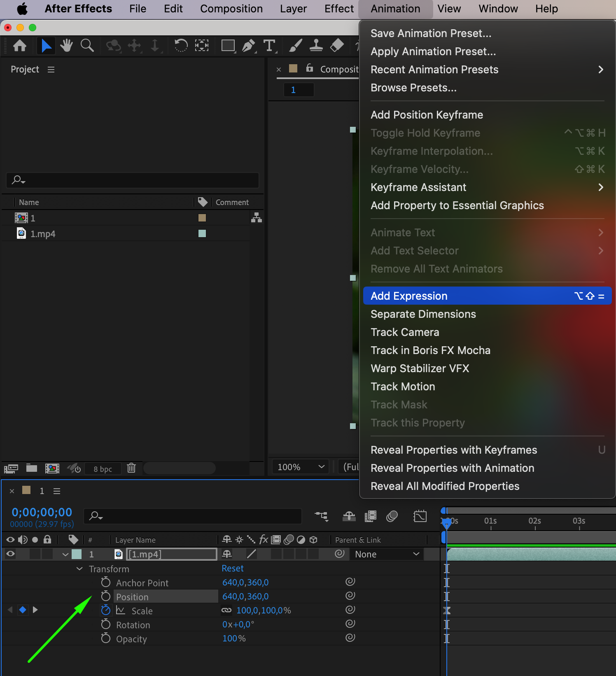Select the Horizontal Type tool

pyautogui.click(x=269, y=46)
